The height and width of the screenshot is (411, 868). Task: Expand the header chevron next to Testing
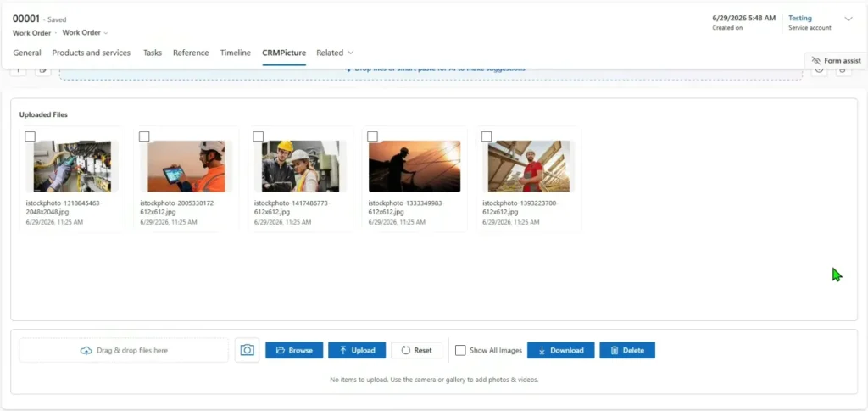[848, 19]
